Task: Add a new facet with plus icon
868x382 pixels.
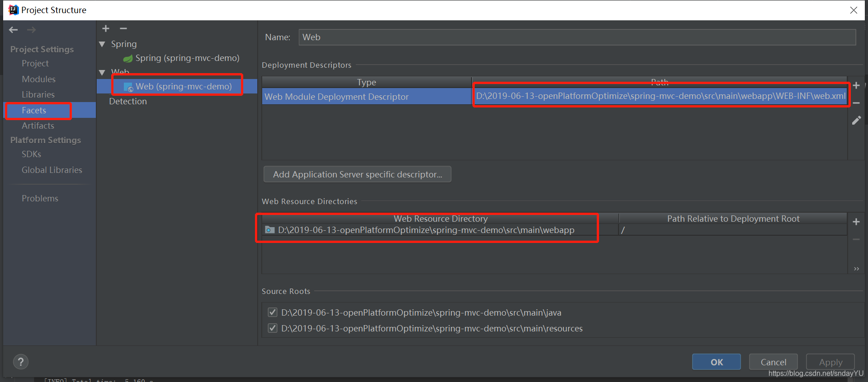Action: (106, 28)
